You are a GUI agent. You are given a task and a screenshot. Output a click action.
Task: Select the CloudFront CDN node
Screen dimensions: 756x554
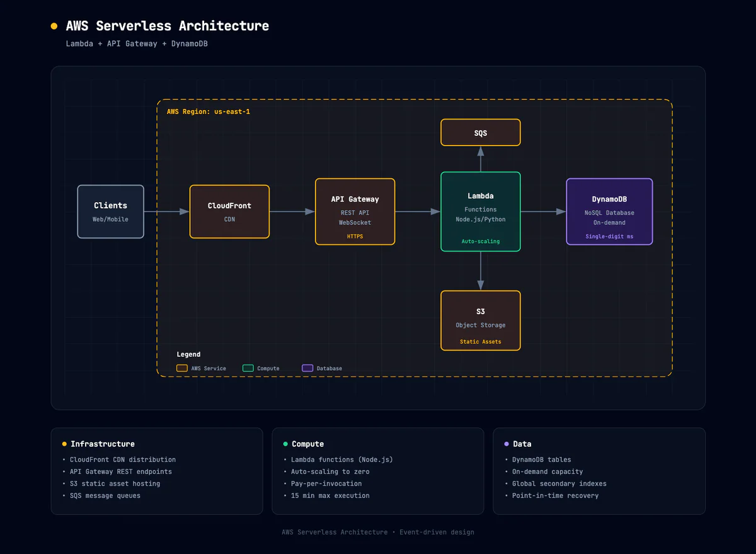(229, 212)
